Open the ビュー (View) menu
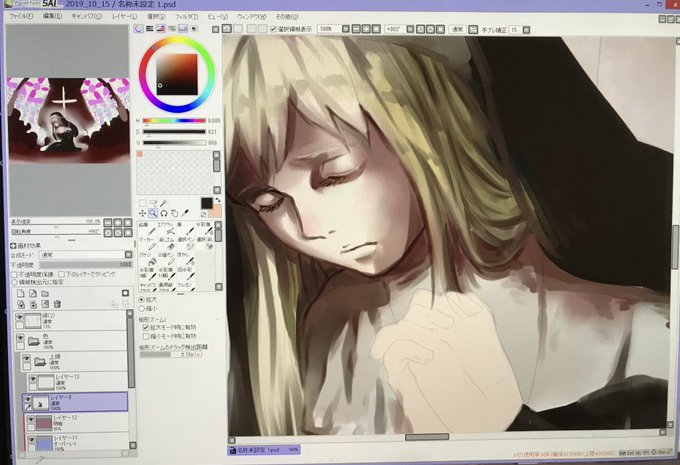The image size is (680, 465). tap(217, 16)
